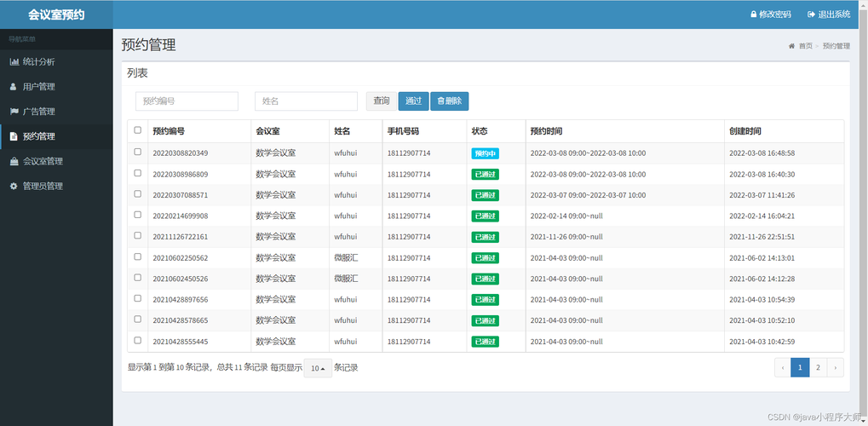
Task: Click the administrator gear icon in sidebar
Action: pos(14,186)
